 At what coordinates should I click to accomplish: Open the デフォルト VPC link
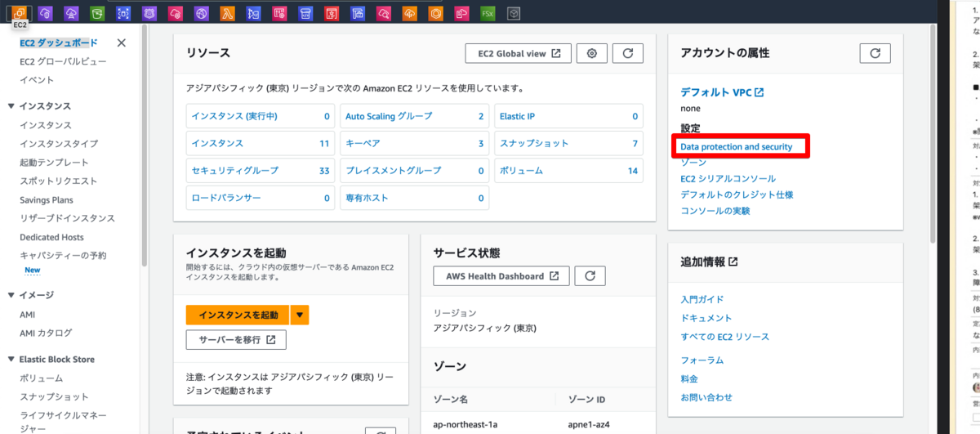coord(722,92)
